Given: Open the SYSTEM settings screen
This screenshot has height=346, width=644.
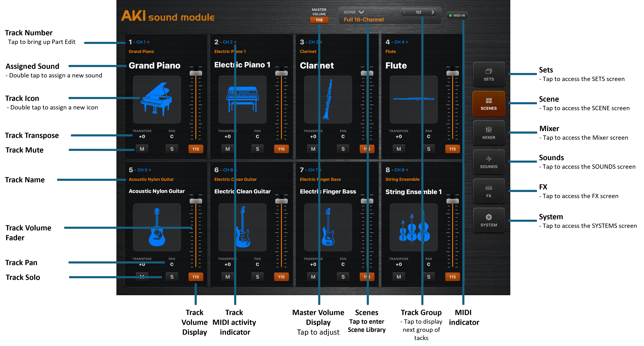Looking at the screenshot, I should [489, 220].
